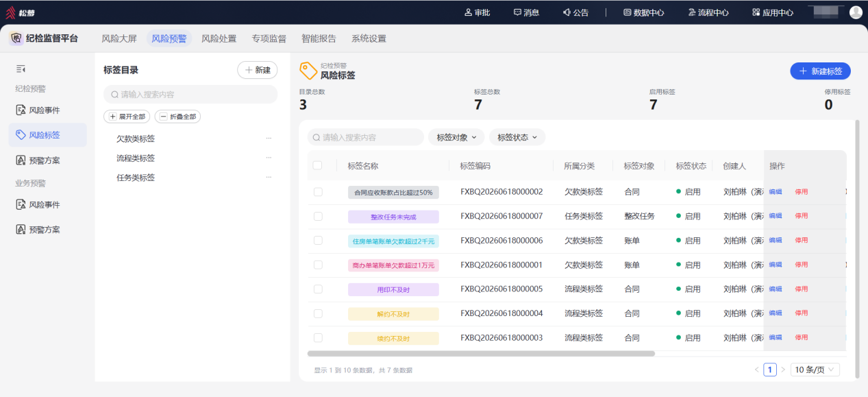Select the 欠款类标签 directory
Image resolution: width=868 pixels, height=397 pixels.
136,139
